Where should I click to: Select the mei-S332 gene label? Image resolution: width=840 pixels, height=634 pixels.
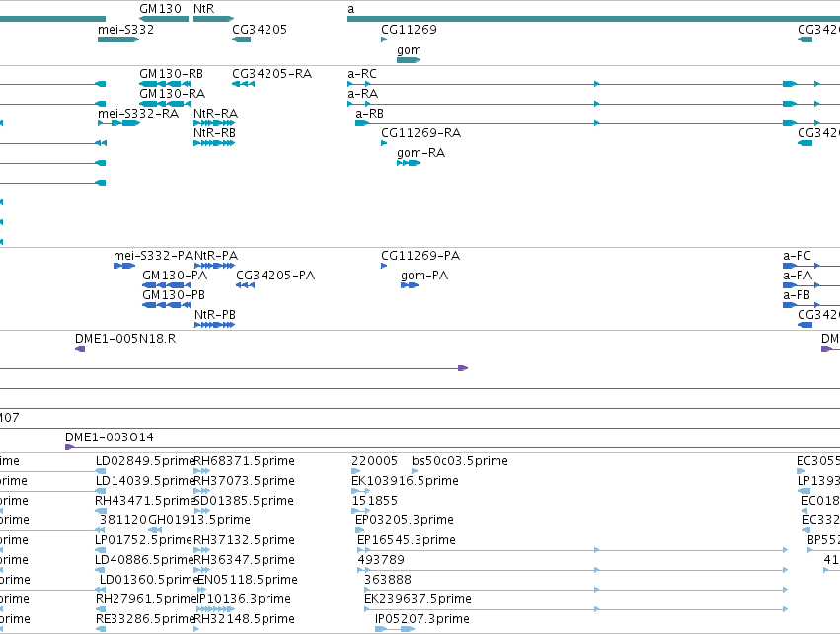125,29
